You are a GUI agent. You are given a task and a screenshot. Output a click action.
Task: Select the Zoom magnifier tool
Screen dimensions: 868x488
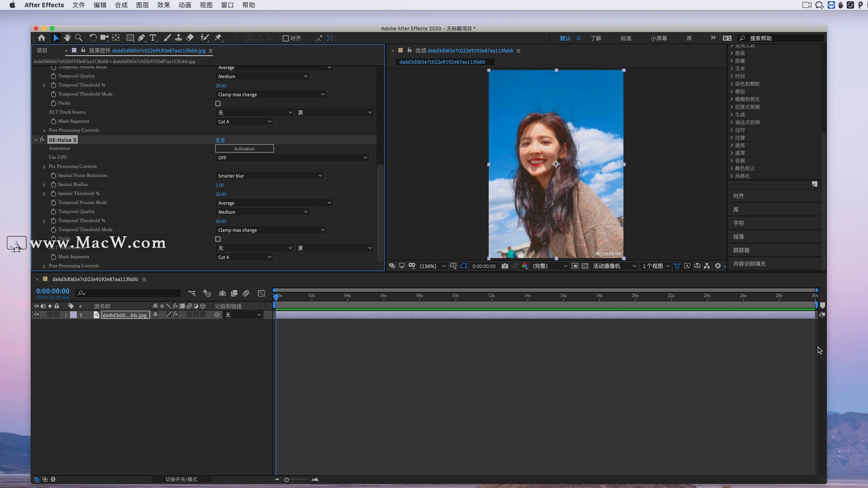[79, 38]
